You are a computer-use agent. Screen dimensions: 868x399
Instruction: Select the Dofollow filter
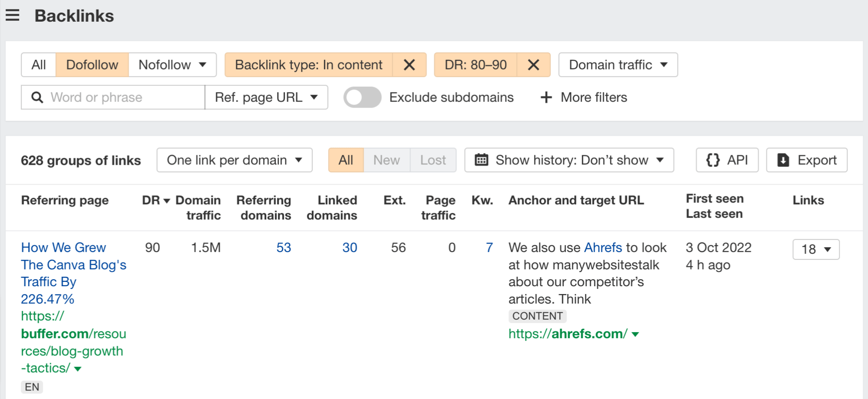tap(92, 65)
